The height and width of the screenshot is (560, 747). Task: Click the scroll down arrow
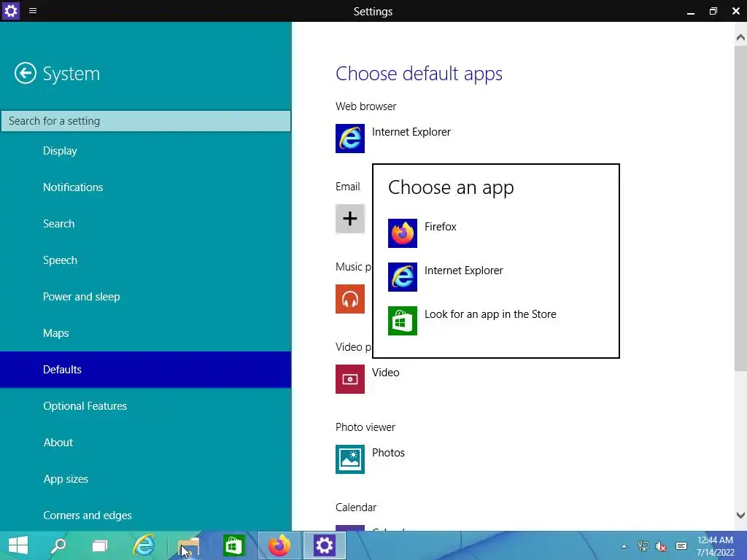click(x=740, y=516)
